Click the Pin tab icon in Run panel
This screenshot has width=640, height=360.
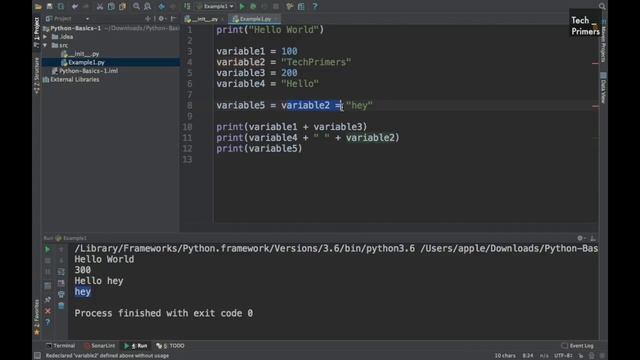tap(48, 300)
